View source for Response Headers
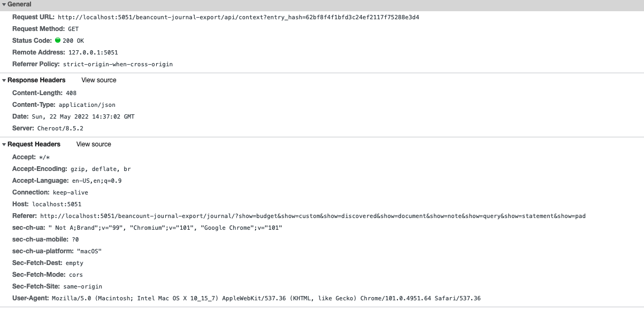This screenshot has width=644, height=327. pos(98,80)
